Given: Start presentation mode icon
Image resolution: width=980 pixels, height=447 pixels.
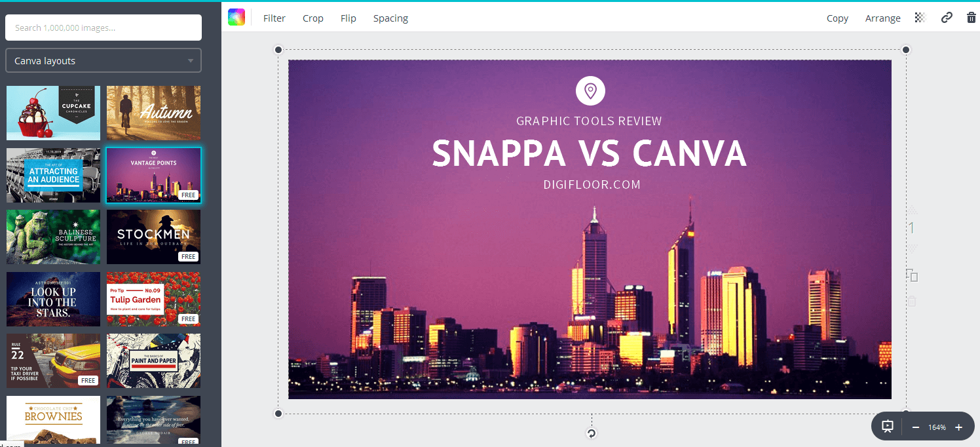Looking at the screenshot, I should [x=888, y=427].
